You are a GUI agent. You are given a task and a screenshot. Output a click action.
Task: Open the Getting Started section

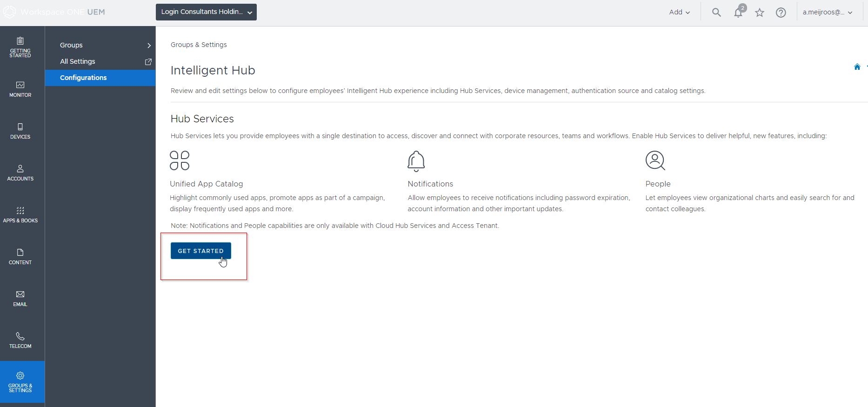coord(20,48)
